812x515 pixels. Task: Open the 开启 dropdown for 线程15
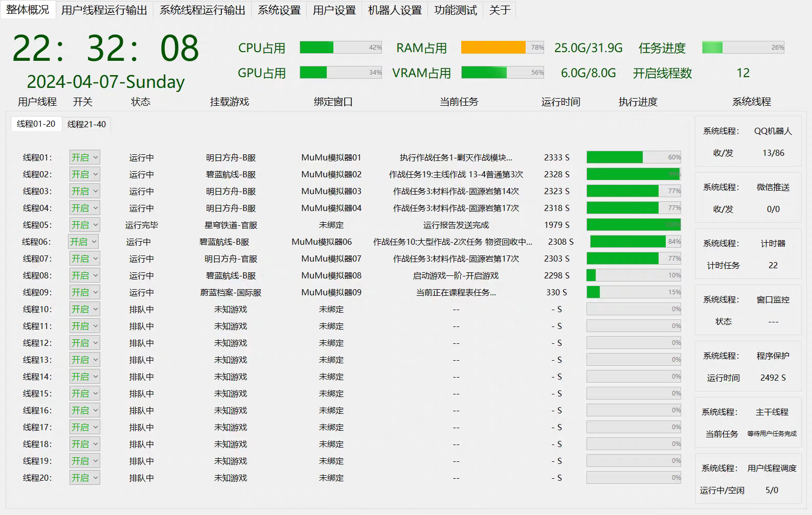pos(84,393)
